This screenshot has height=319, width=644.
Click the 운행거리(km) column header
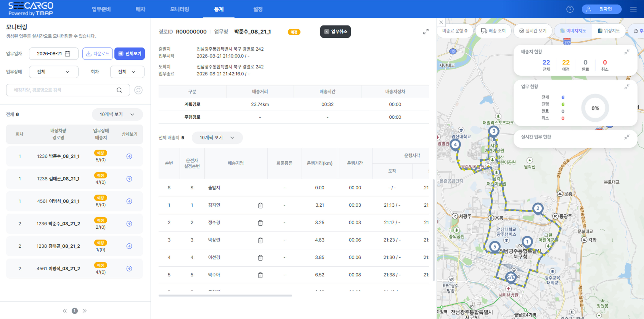point(320,163)
